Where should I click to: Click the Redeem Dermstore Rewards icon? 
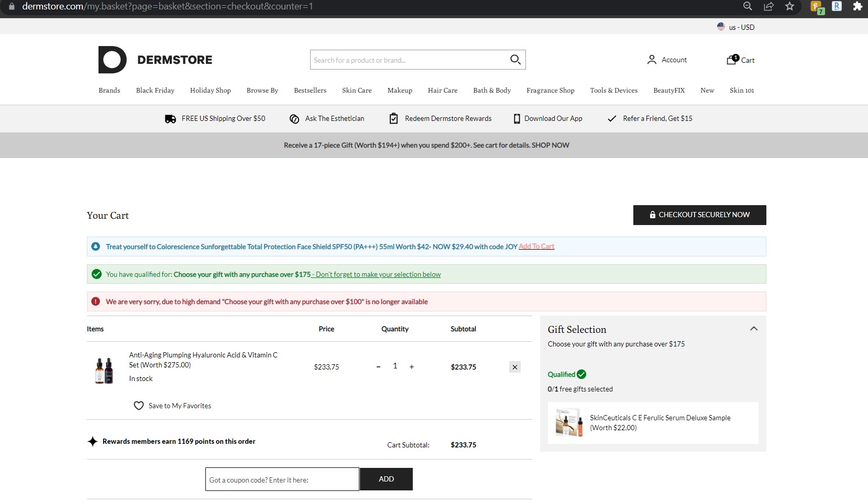click(x=393, y=118)
